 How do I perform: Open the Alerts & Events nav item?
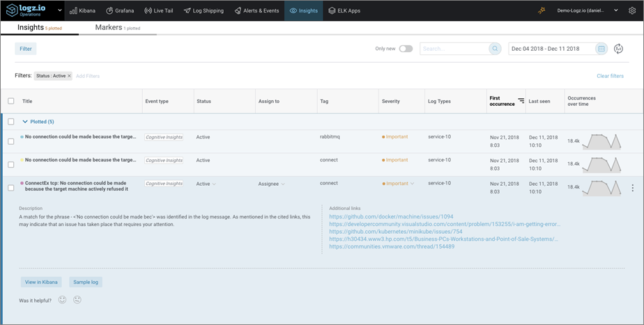256,10
